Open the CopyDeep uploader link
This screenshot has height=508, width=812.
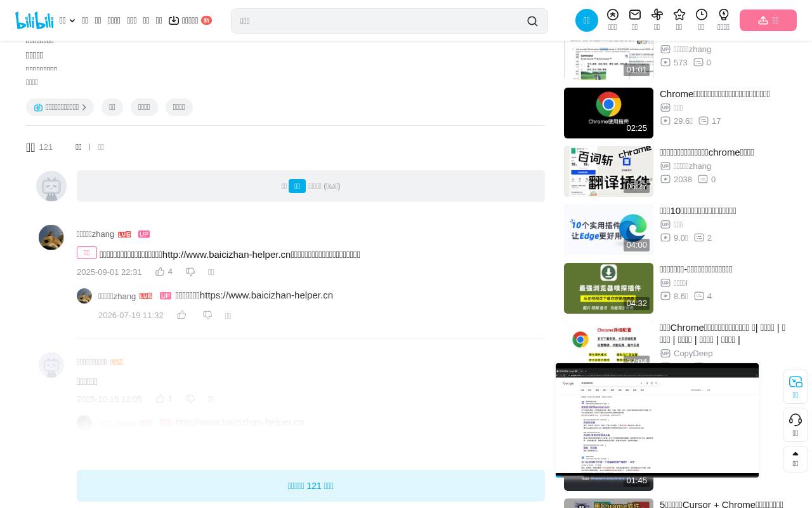(693, 353)
